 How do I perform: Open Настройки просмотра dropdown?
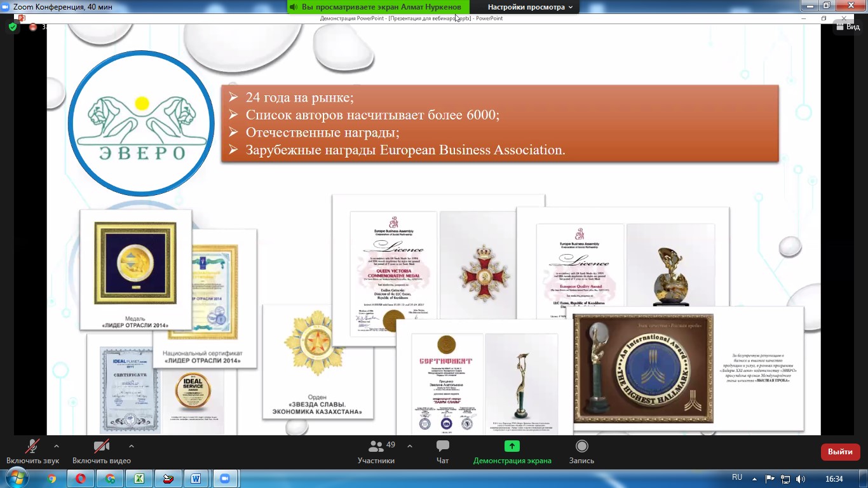(530, 7)
